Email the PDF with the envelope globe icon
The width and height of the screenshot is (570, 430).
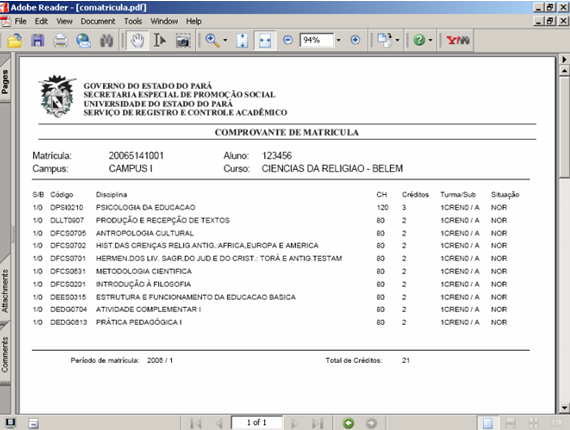[x=83, y=40]
